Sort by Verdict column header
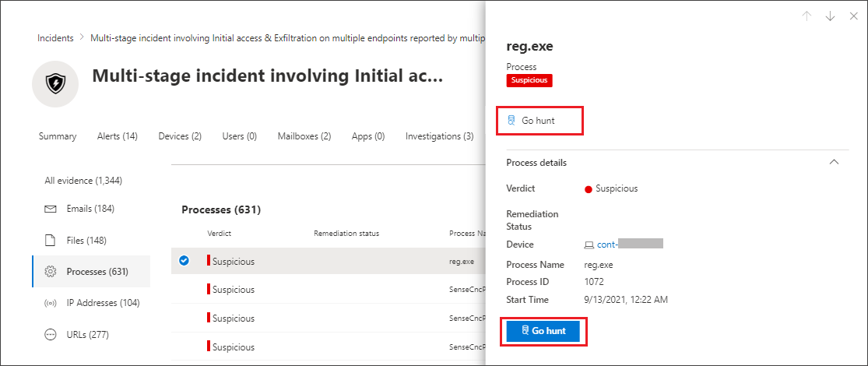Image resolution: width=868 pixels, height=366 pixels. [x=220, y=233]
